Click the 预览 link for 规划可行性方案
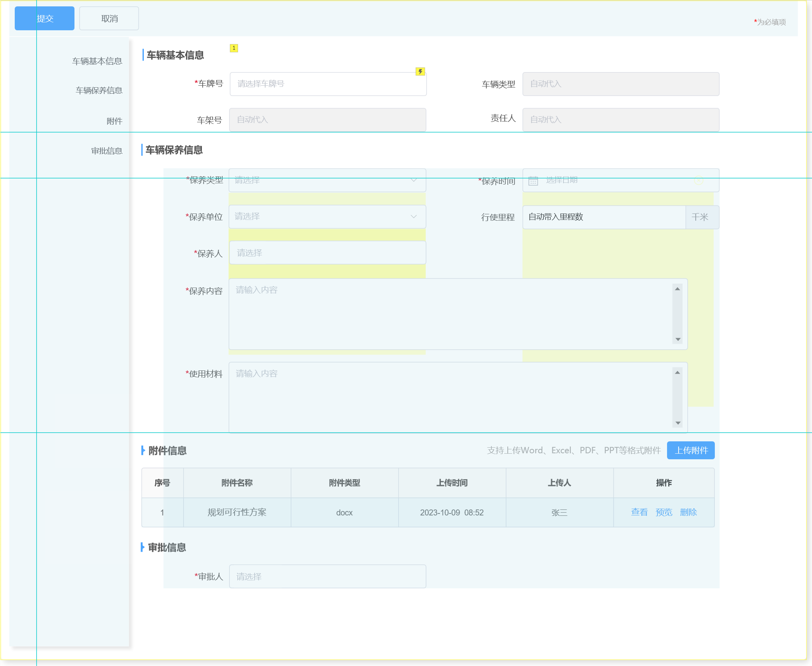812x666 pixels. (664, 512)
